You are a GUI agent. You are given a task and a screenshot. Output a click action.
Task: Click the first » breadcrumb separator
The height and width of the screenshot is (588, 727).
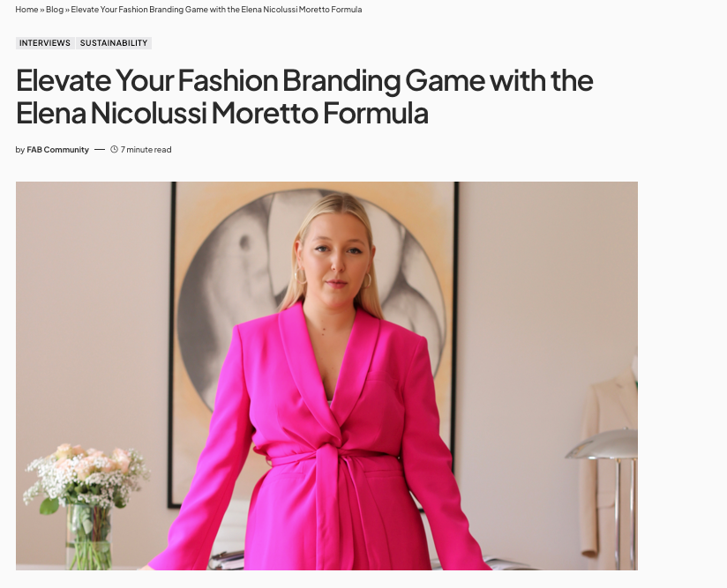(x=42, y=10)
